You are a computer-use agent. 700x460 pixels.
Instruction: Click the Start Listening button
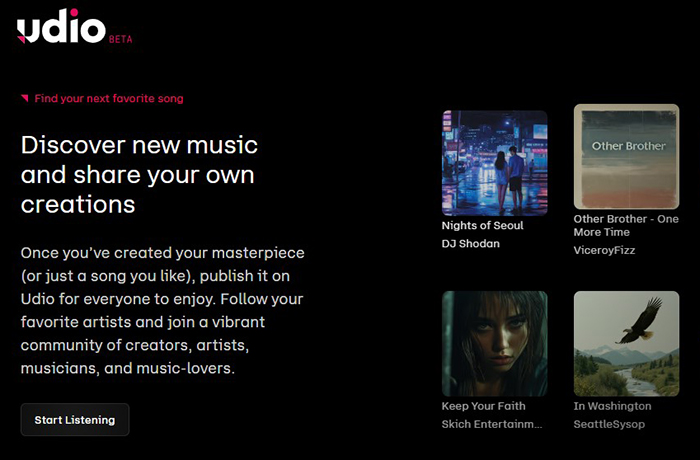point(75,420)
